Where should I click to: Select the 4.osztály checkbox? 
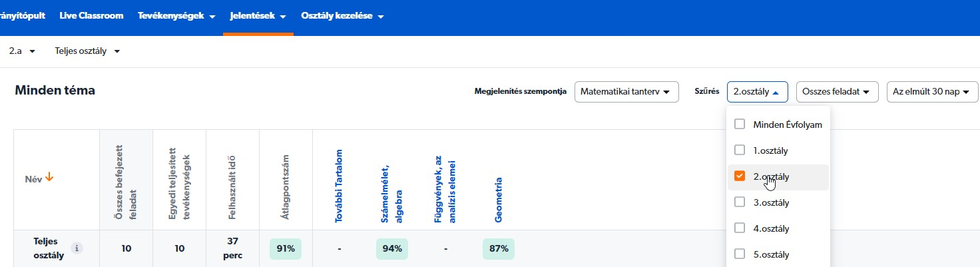coord(739,228)
